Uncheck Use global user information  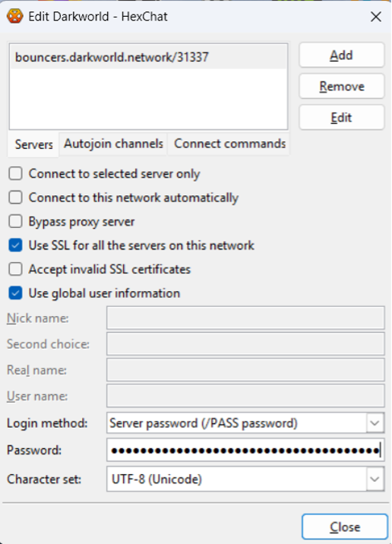tap(16, 293)
